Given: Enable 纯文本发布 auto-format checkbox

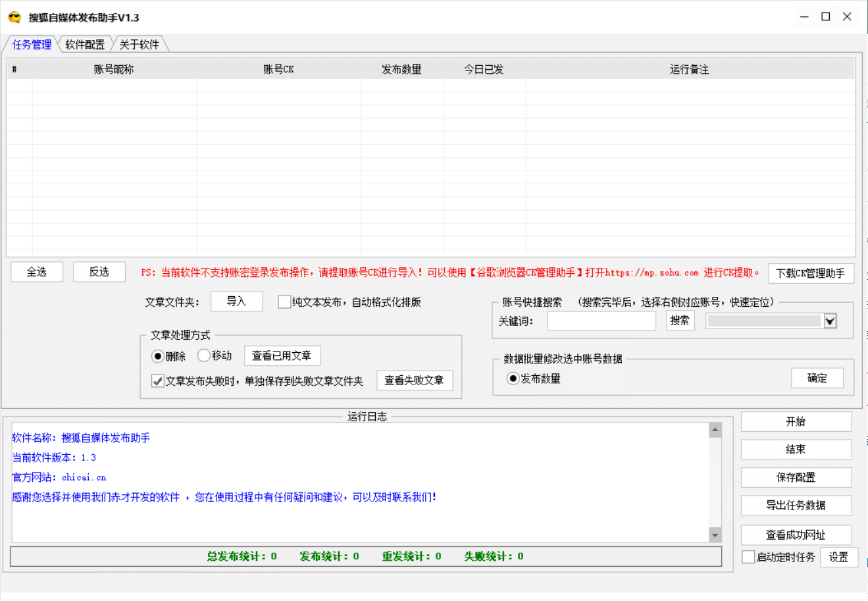Looking at the screenshot, I should [x=284, y=302].
